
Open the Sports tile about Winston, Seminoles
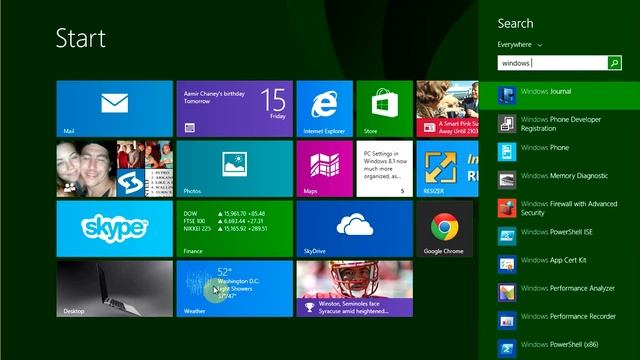(x=355, y=289)
